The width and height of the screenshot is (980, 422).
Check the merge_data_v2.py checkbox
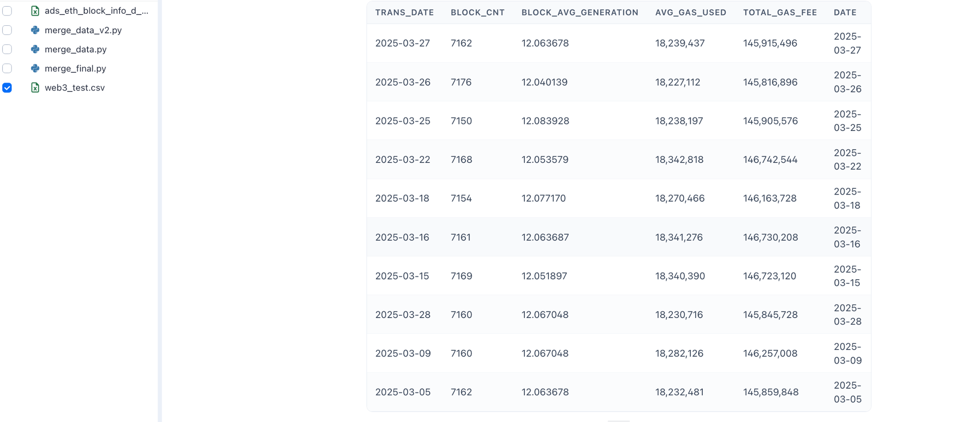click(7, 30)
